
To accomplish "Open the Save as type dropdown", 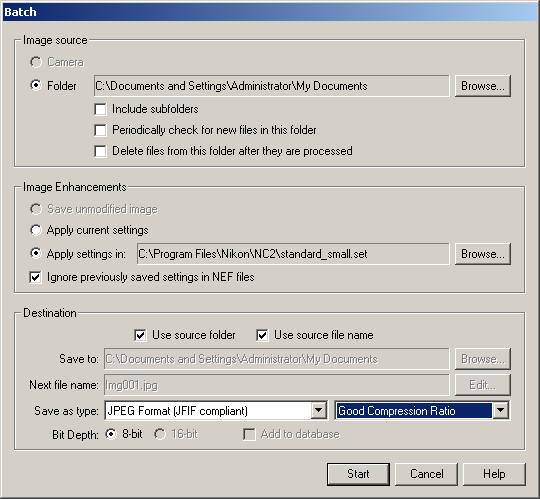I will pyautogui.click(x=319, y=410).
